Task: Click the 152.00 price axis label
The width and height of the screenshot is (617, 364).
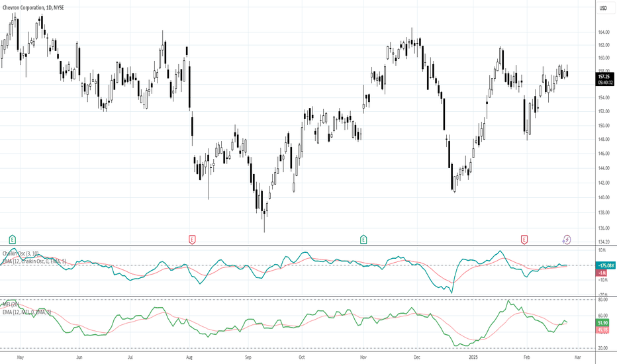Action: 604,111
